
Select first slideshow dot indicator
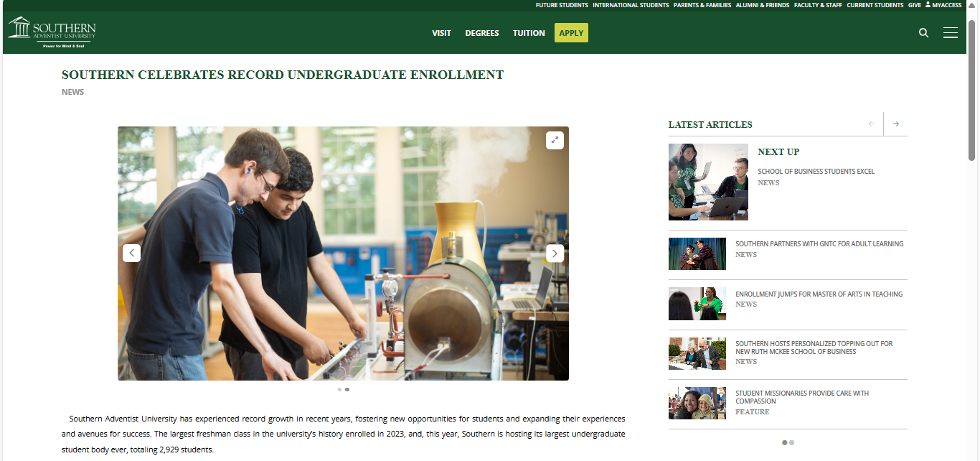339,389
